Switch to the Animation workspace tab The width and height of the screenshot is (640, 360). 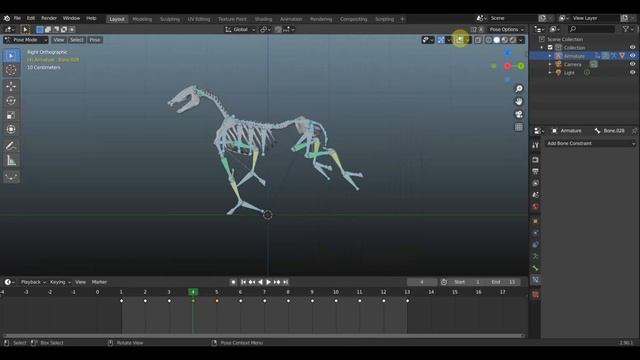click(291, 19)
